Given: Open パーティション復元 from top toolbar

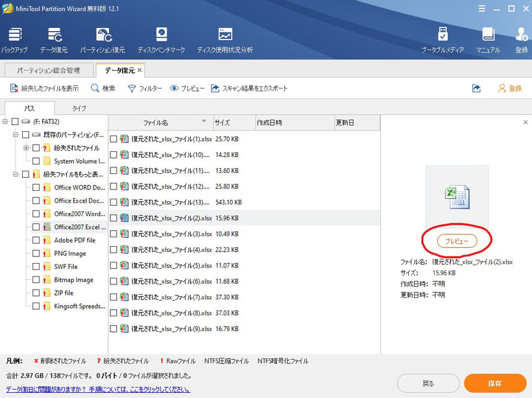Looking at the screenshot, I should [103, 40].
